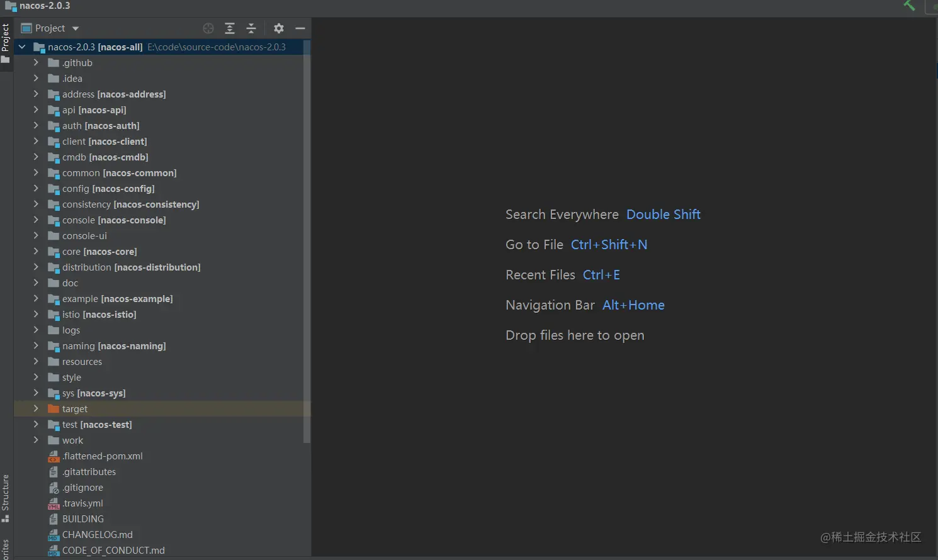Click the work folder icon
Image resolution: width=938 pixels, height=560 pixels.
[54, 440]
